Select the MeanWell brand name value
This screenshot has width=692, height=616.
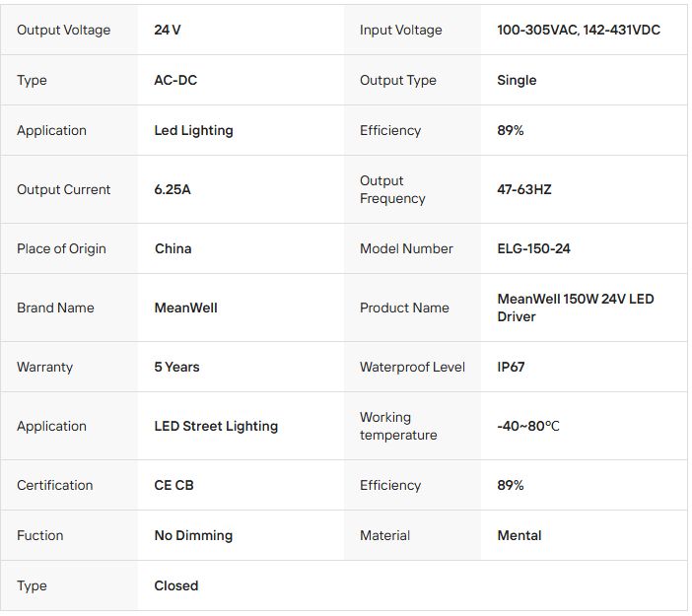(x=186, y=308)
